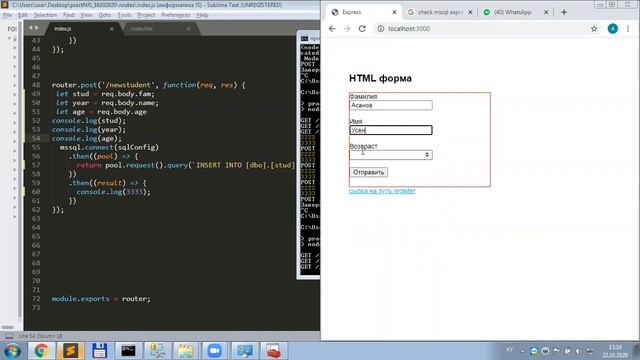
Task: Open the Project menu
Action: click(x=146, y=15)
